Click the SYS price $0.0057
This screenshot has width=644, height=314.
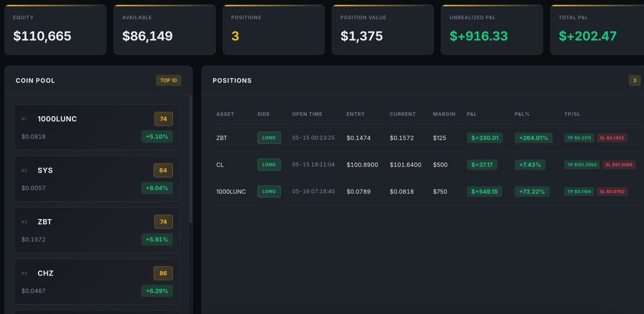click(x=33, y=188)
